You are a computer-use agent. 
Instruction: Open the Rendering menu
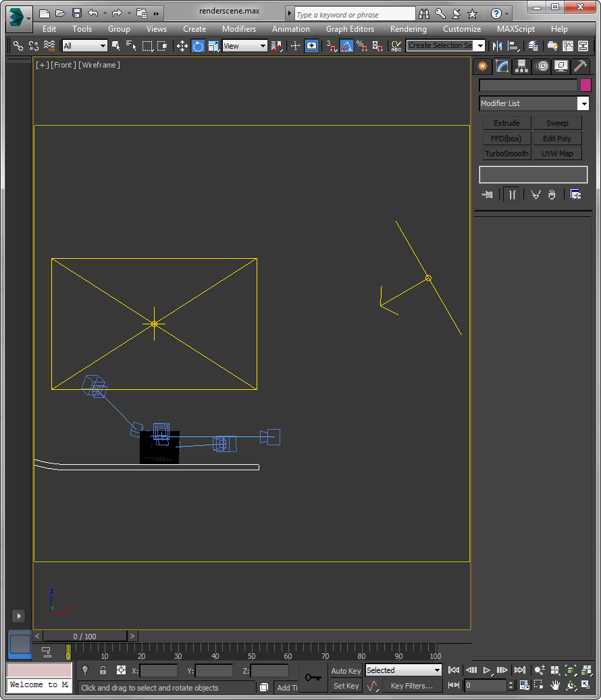pyautogui.click(x=408, y=29)
